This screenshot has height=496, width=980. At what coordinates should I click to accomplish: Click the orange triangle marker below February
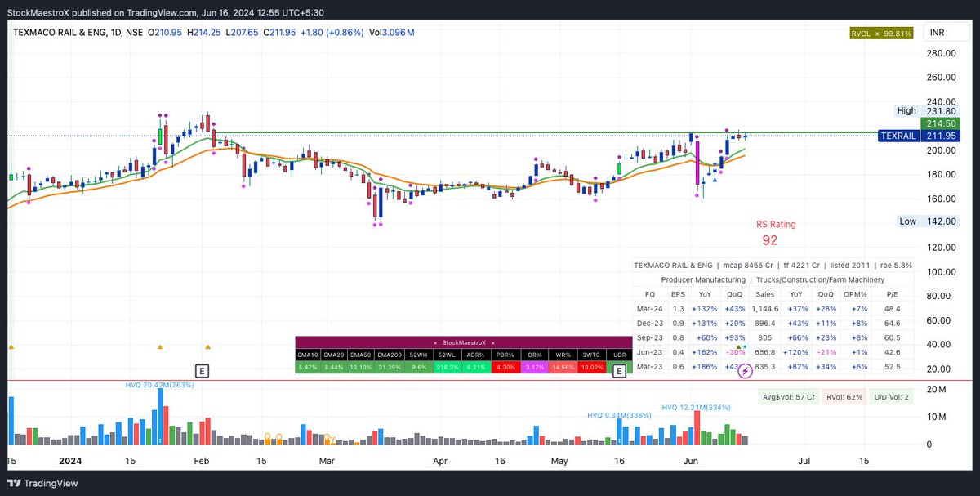(207, 346)
